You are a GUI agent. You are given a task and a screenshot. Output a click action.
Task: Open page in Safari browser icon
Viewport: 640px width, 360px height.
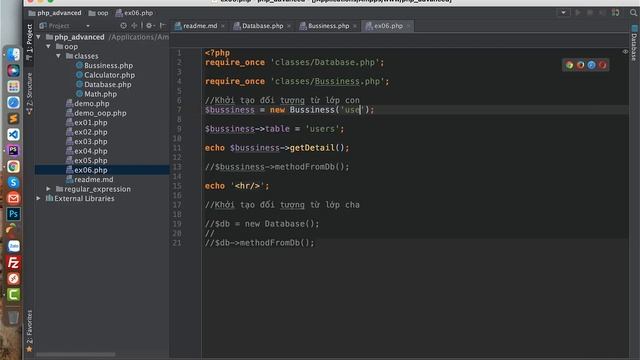point(591,65)
